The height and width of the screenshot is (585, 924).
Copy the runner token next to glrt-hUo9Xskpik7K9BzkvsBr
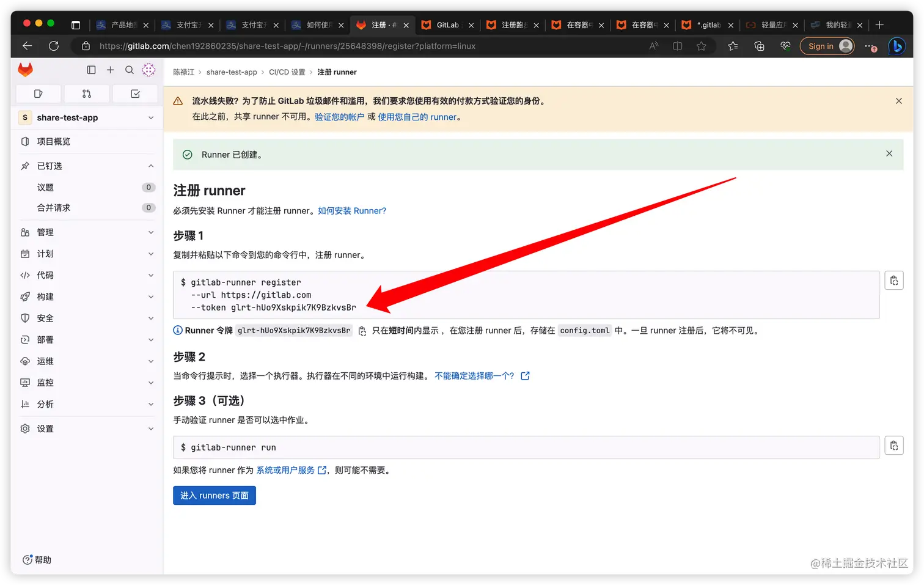click(362, 331)
